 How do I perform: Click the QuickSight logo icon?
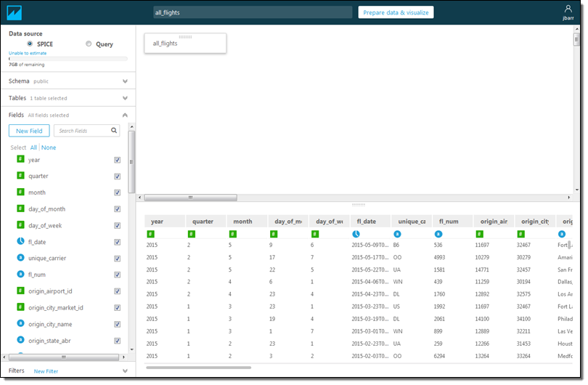pyautogui.click(x=15, y=13)
